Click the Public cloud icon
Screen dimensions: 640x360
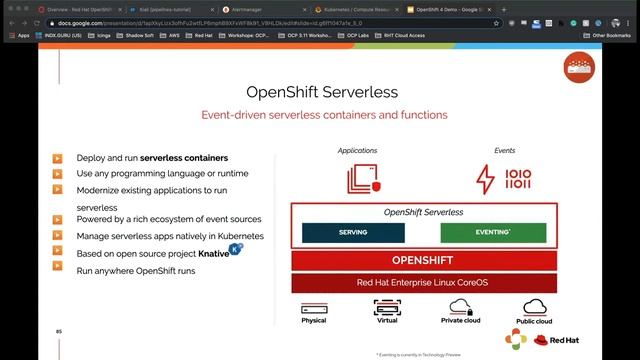[535, 307]
